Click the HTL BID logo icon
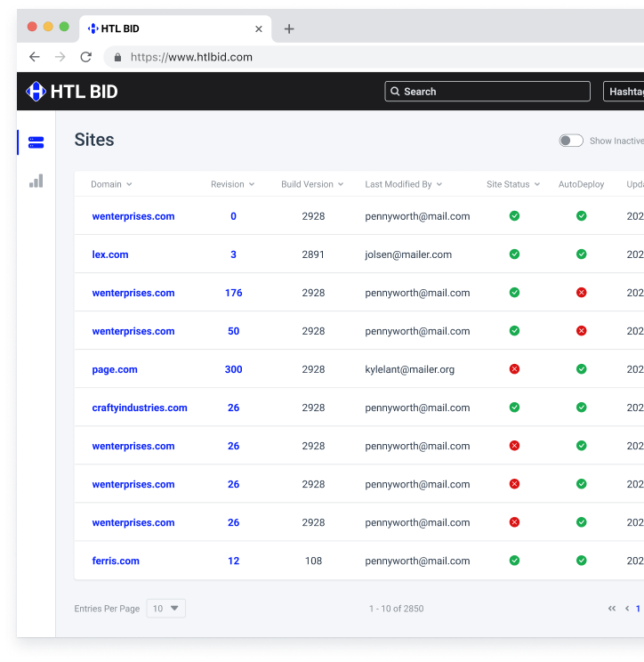 (36, 92)
